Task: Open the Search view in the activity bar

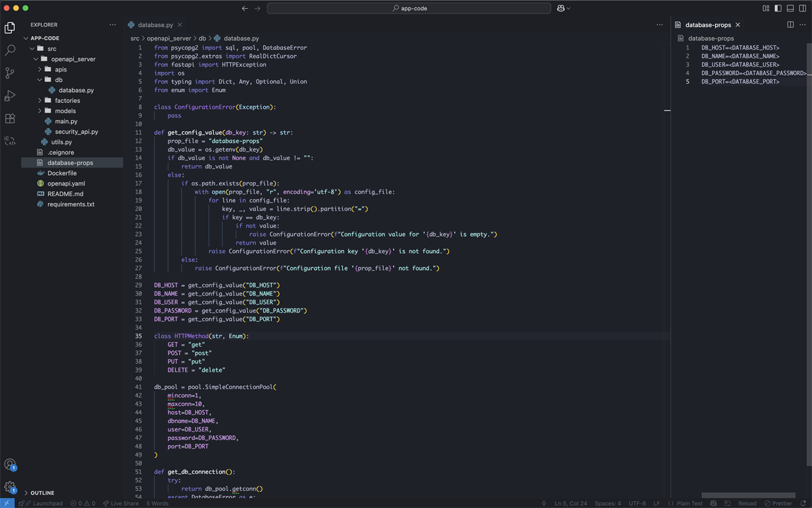Action: coord(10,50)
